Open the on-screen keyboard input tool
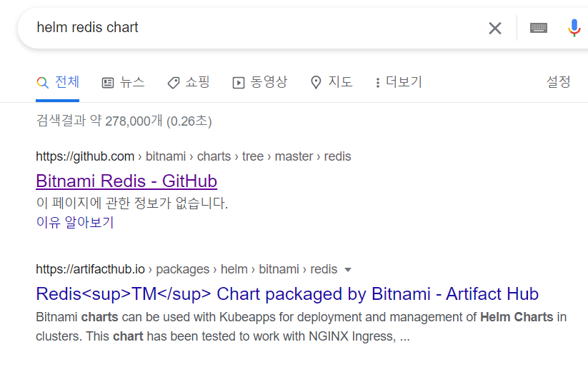This screenshot has width=588, height=372. coord(539,28)
